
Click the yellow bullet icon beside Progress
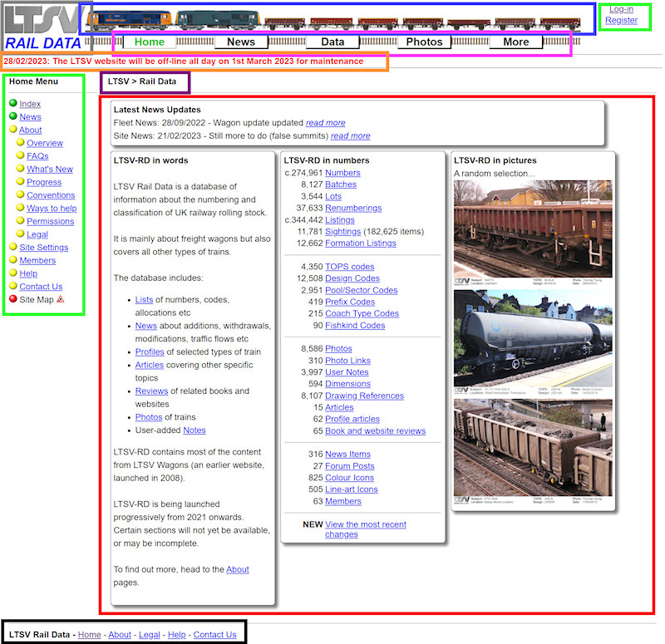tap(20, 182)
